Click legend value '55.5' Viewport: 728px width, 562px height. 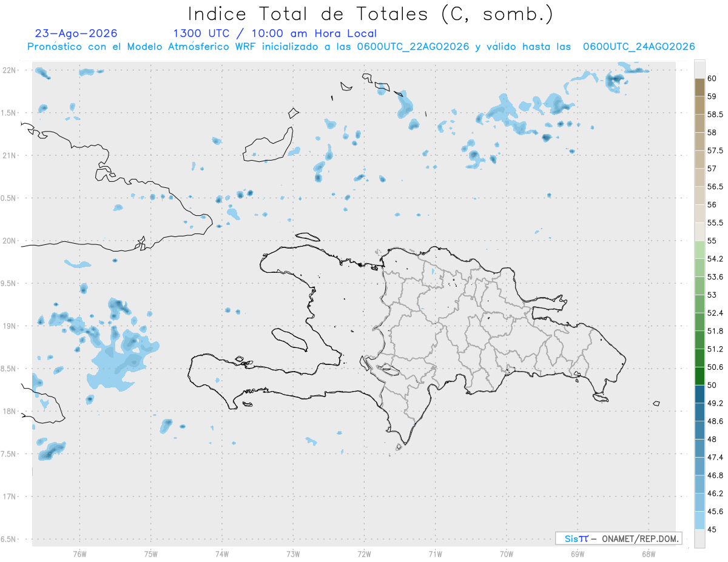point(715,222)
